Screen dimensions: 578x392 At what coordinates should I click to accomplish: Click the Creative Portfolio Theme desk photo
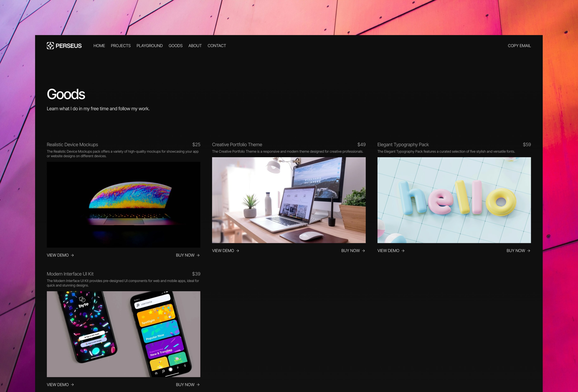tap(289, 200)
